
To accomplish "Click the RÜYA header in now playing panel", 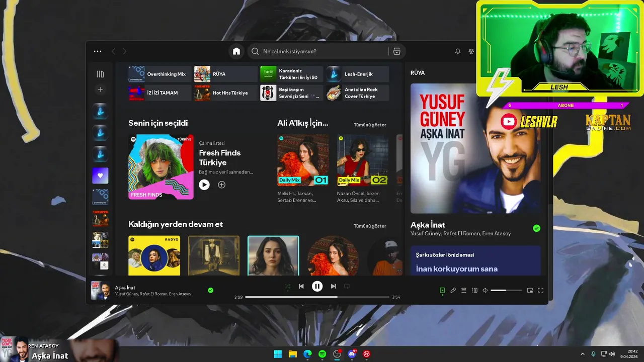I will coord(418,73).
